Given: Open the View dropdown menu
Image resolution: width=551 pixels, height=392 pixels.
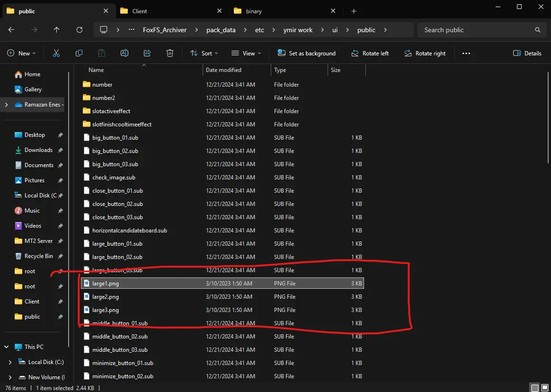Looking at the screenshot, I should pyautogui.click(x=246, y=53).
